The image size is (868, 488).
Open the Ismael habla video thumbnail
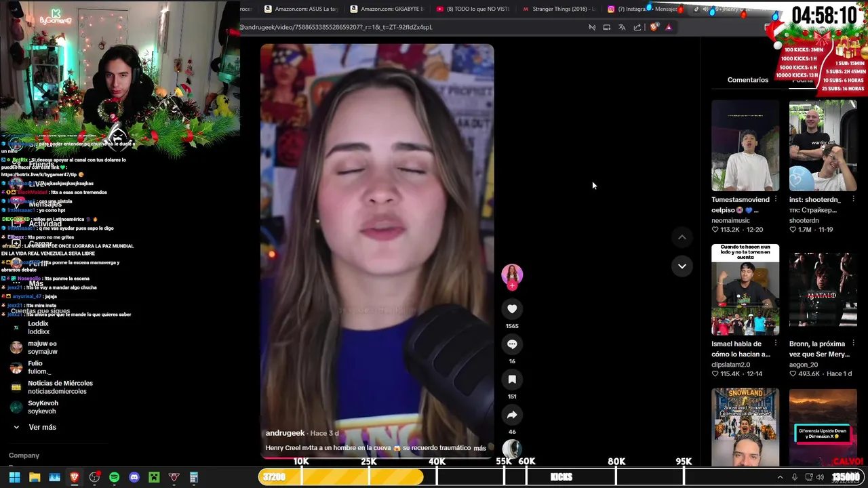point(745,289)
